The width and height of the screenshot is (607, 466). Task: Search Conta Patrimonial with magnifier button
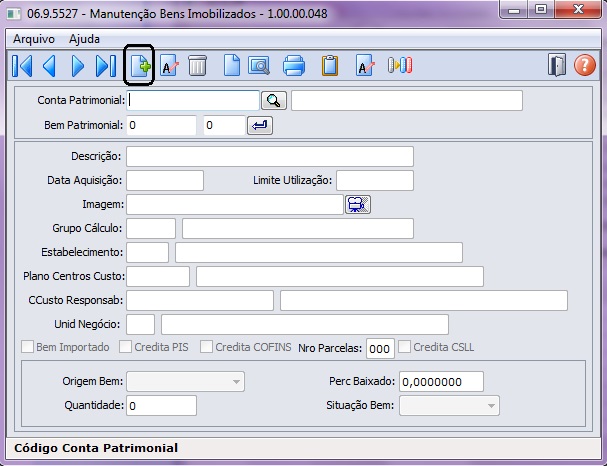[274, 101]
